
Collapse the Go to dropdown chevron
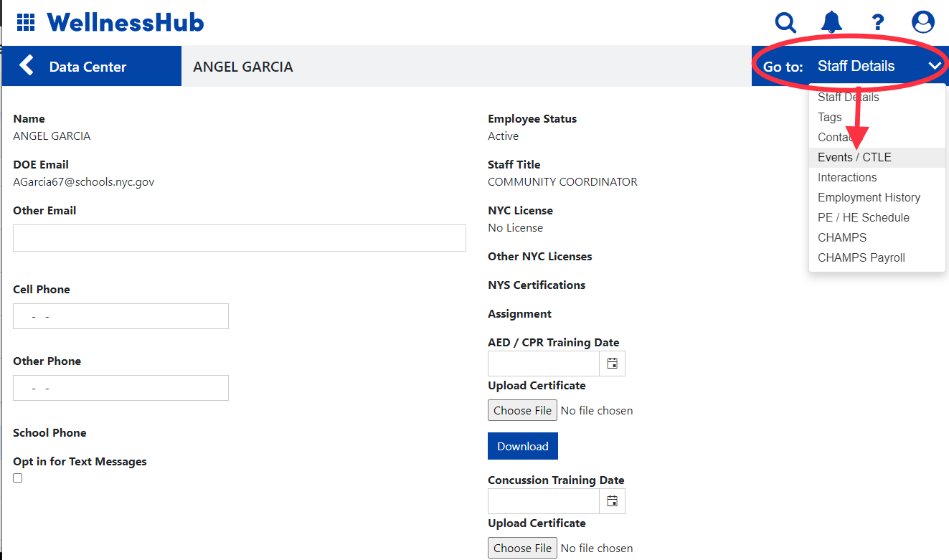click(x=935, y=66)
